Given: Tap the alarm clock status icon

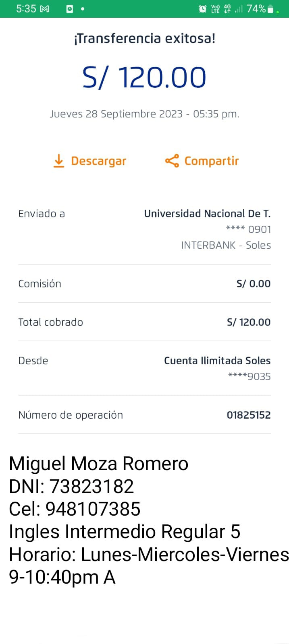Looking at the screenshot, I should (203, 9).
